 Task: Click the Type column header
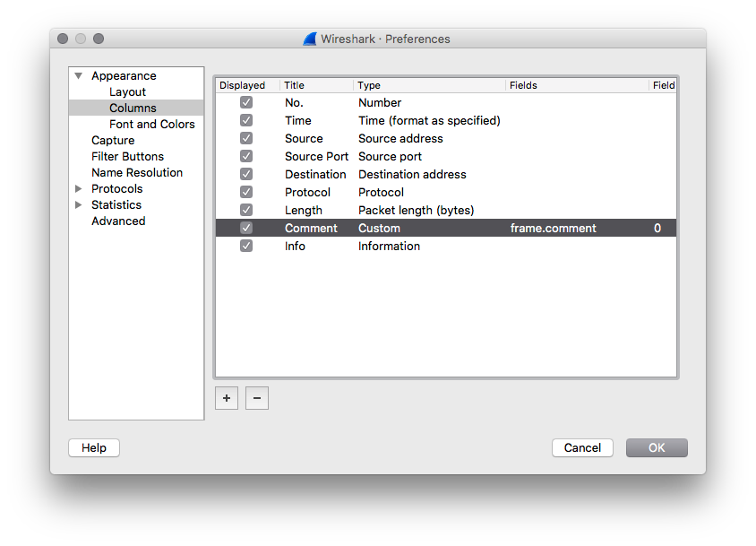[x=369, y=85]
